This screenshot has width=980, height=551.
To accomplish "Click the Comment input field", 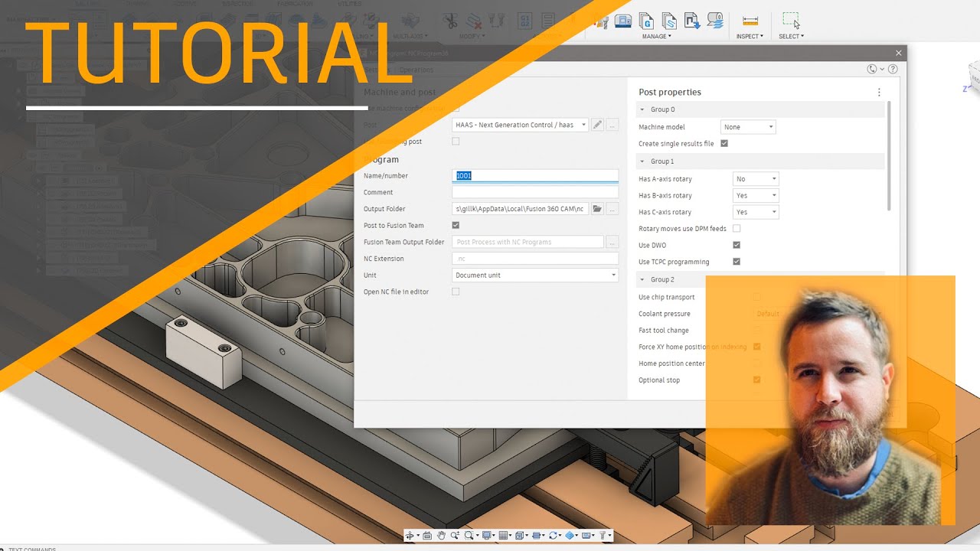I will [x=535, y=192].
